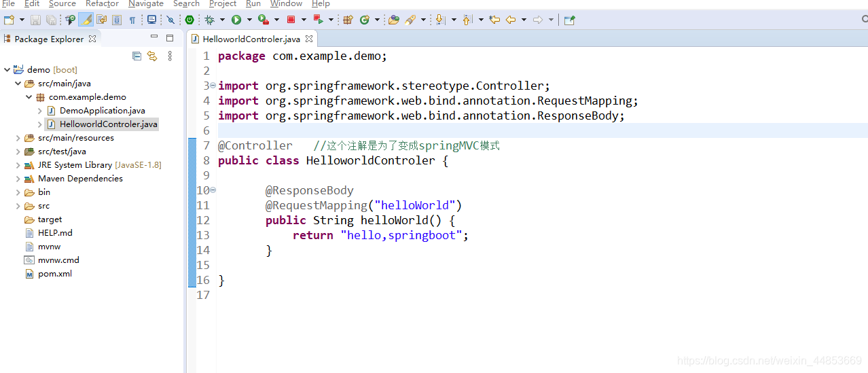Viewport: 868px width, 373px height.
Task: Open the Package Explorer view menu dots
Action: [170, 56]
